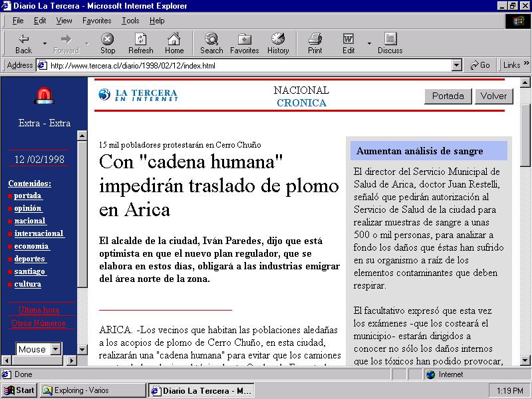Stop loading the page
The image size is (532, 399).
point(108,44)
